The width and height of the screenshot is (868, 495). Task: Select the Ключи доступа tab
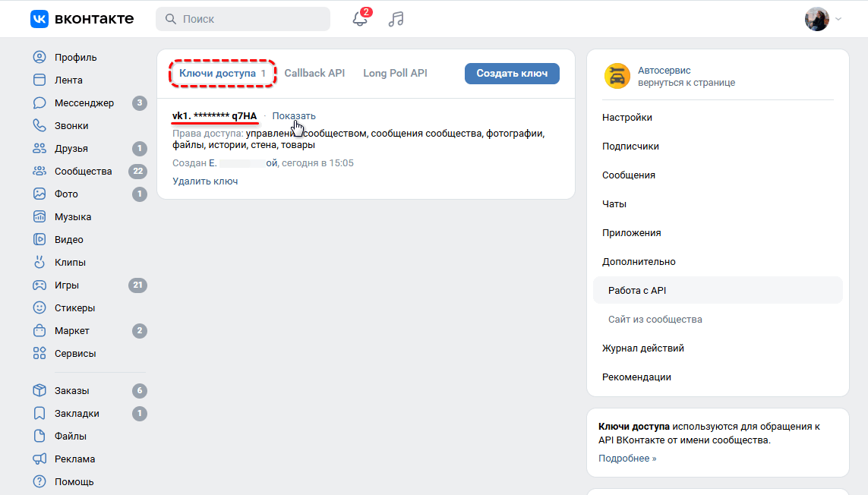(217, 74)
